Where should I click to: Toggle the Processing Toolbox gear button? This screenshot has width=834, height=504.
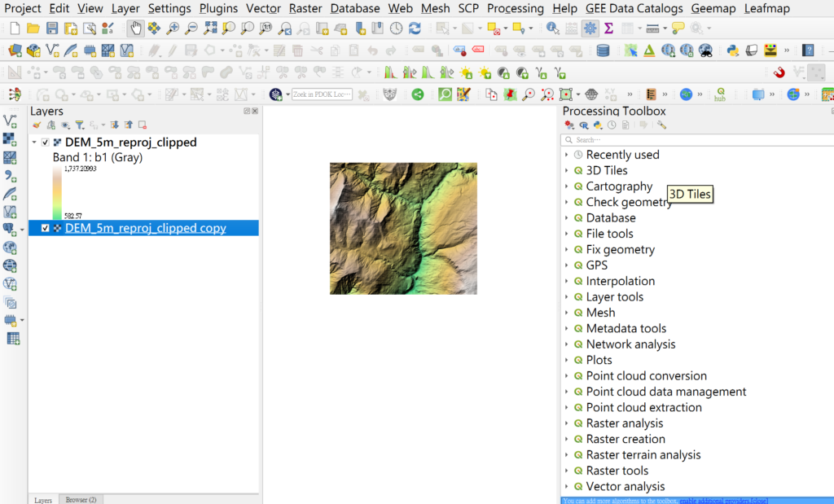pos(590,28)
